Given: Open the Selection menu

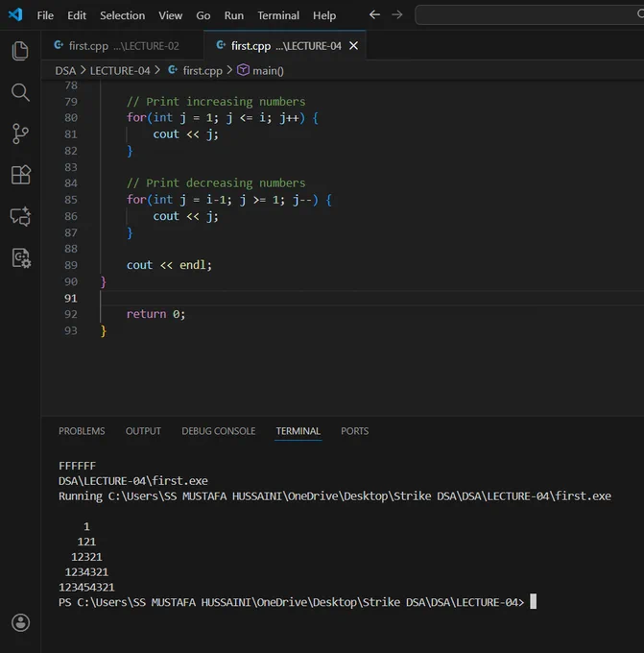Looking at the screenshot, I should [x=123, y=15].
